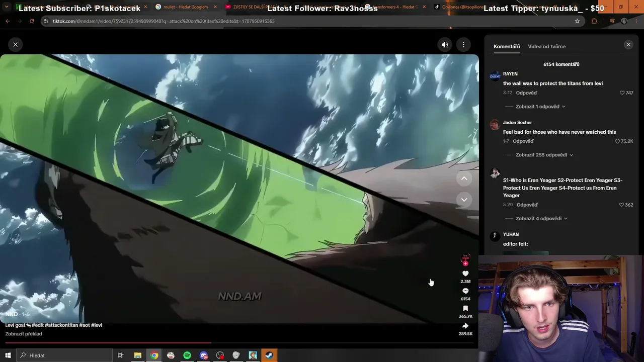Go back with the browser back arrow

tap(8, 21)
